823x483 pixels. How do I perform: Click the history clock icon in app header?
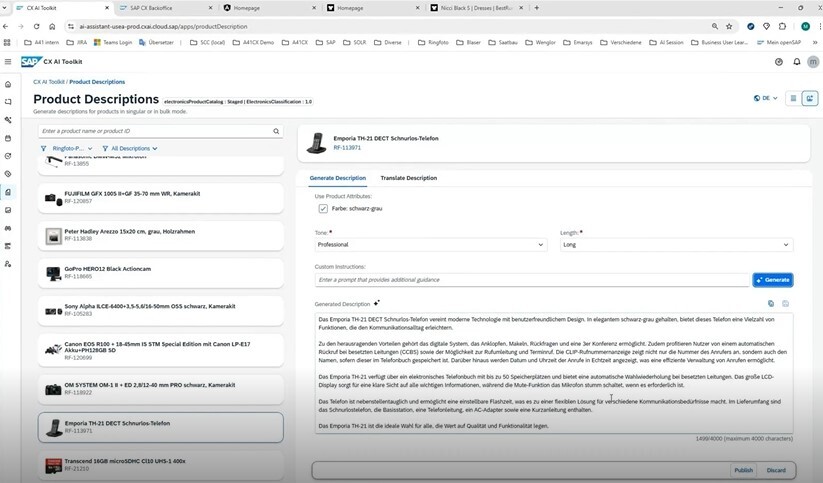(779, 62)
